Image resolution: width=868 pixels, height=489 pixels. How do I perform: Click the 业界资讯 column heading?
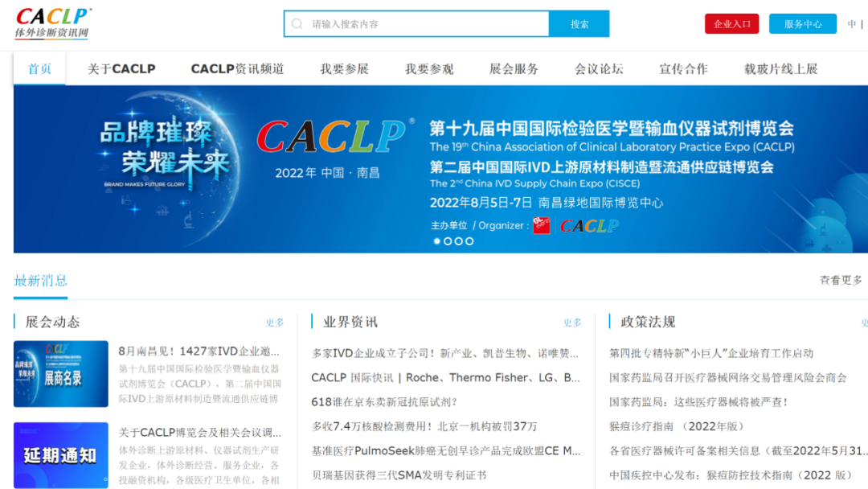pos(350,323)
